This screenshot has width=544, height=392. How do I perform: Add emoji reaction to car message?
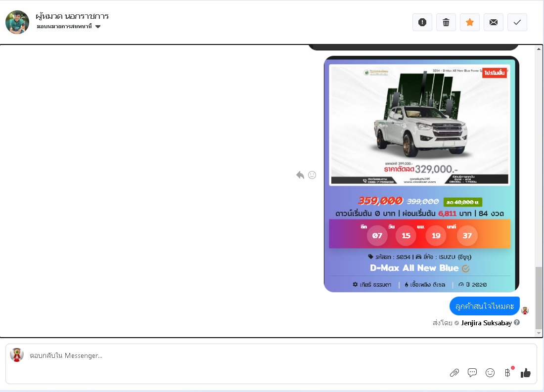(312, 175)
